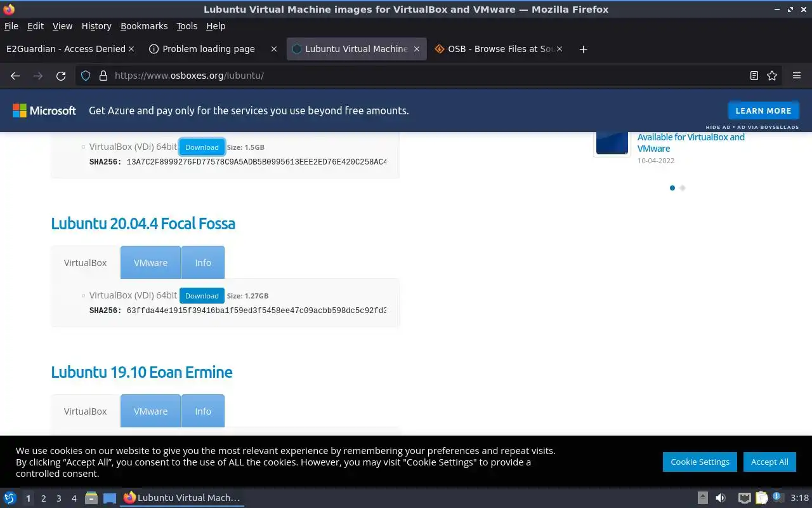The image size is (812, 508).
Task: Open the Lubuntu start menu icon
Action: 10,498
